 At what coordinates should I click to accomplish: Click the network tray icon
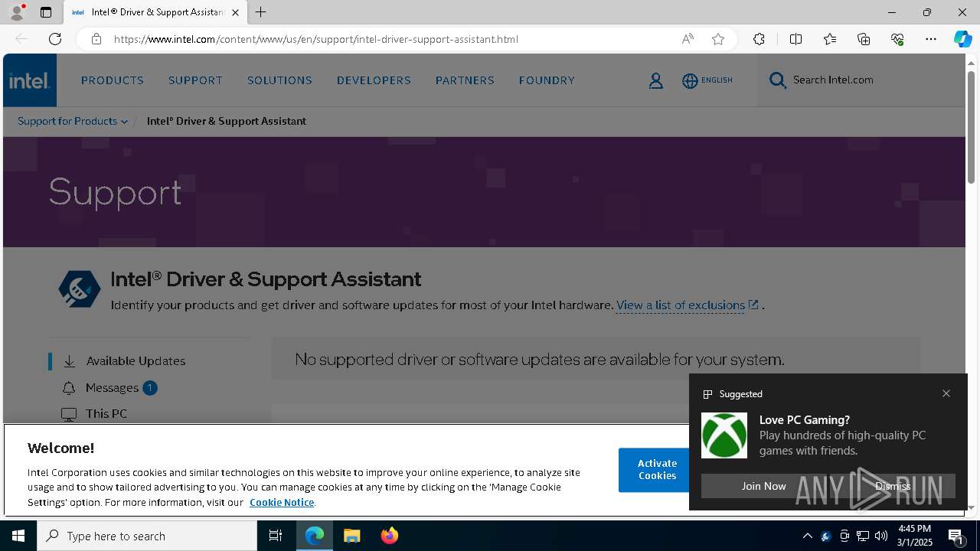[x=862, y=536]
